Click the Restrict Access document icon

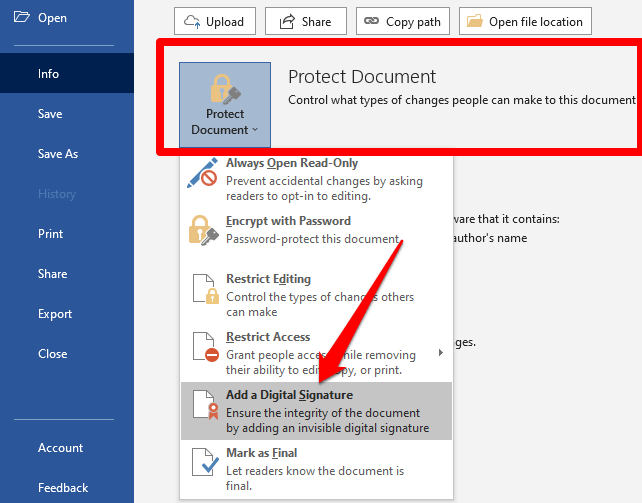[203, 347]
